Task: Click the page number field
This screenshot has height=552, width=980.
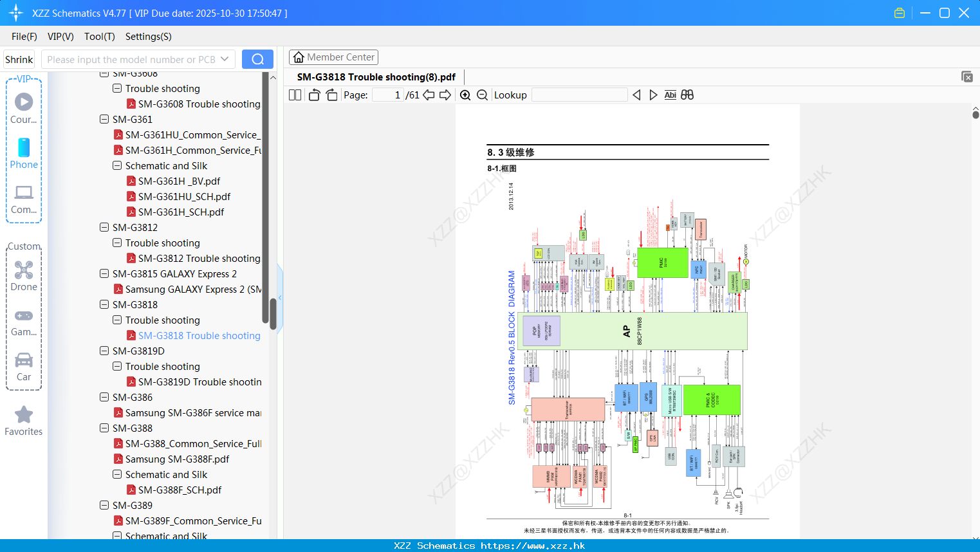Action: coord(388,95)
